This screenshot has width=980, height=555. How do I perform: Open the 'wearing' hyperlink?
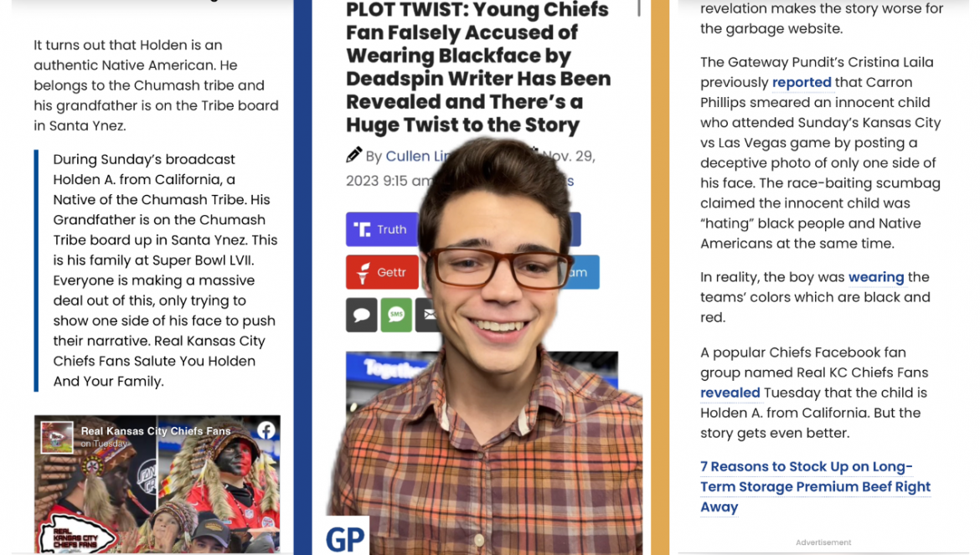[876, 277]
